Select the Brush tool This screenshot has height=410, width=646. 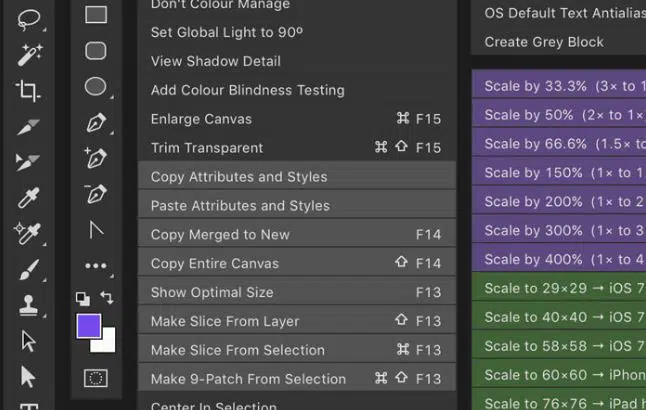[x=29, y=269]
